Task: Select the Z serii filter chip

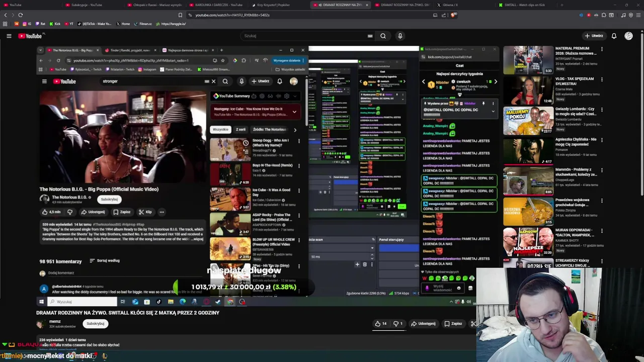Action: pyautogui.click(x=240, y=130)
